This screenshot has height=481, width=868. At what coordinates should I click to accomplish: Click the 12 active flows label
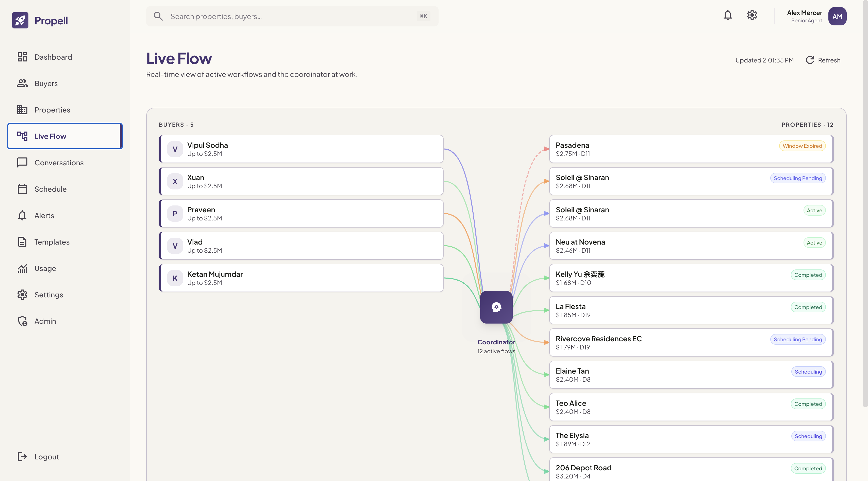click(x=496, y=351)
